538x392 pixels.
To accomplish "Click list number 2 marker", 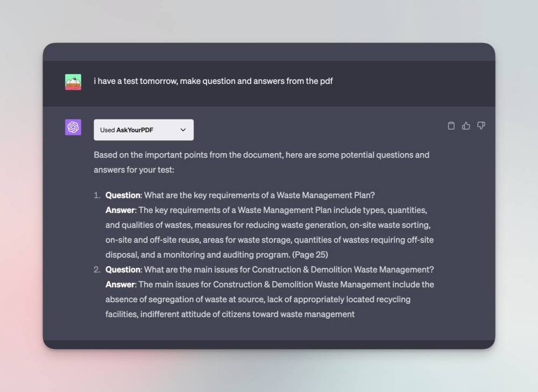I will (x=97, y=269).
